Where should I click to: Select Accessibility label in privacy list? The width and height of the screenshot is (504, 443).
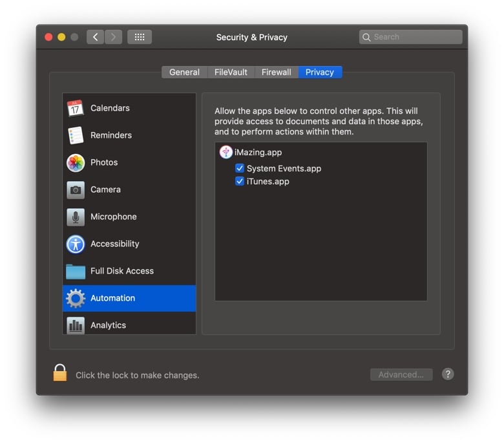(x=115, y=244)
